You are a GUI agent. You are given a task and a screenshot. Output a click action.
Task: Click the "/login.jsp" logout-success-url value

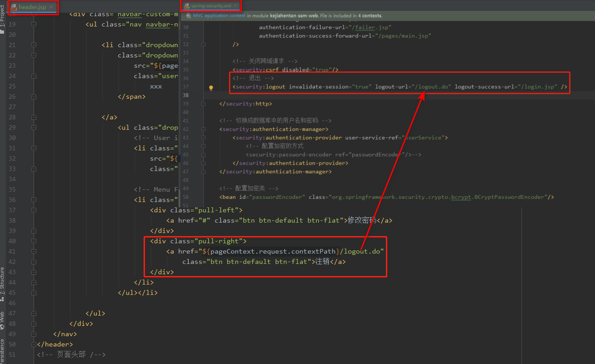[x=538, y=87]
